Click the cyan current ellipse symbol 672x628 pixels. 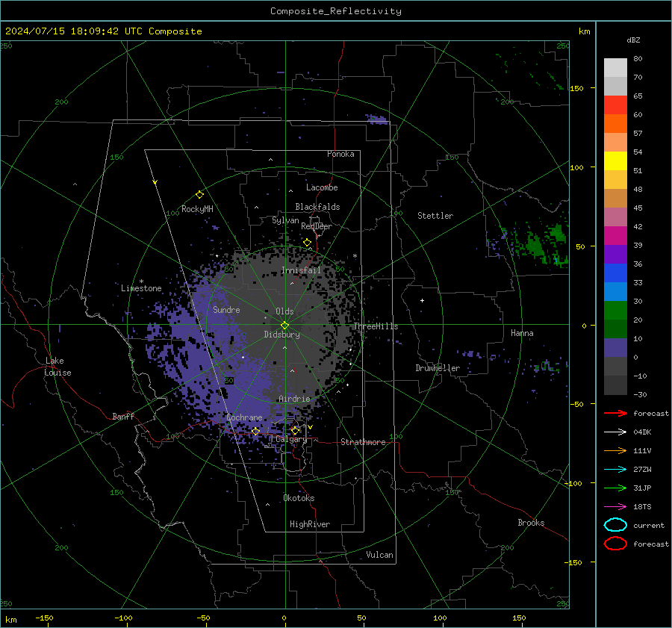point(615,525)
